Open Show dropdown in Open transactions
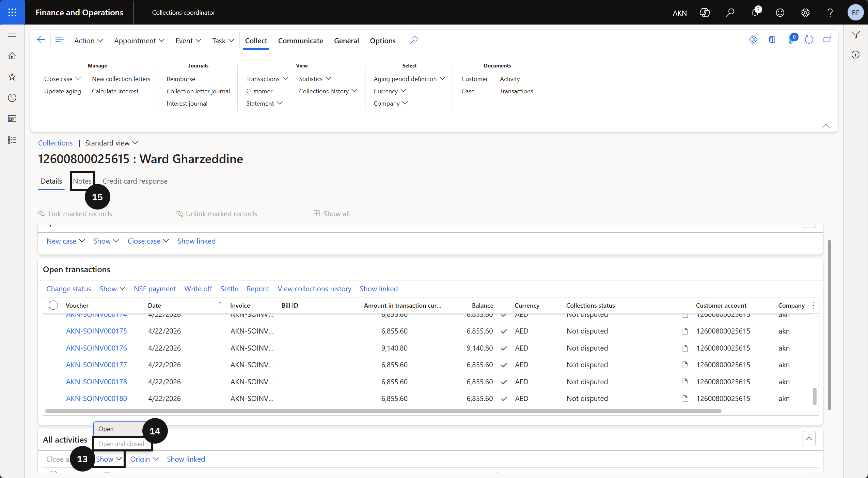The height and width of the screenshot is (478, 868). (x=112, y=289)
